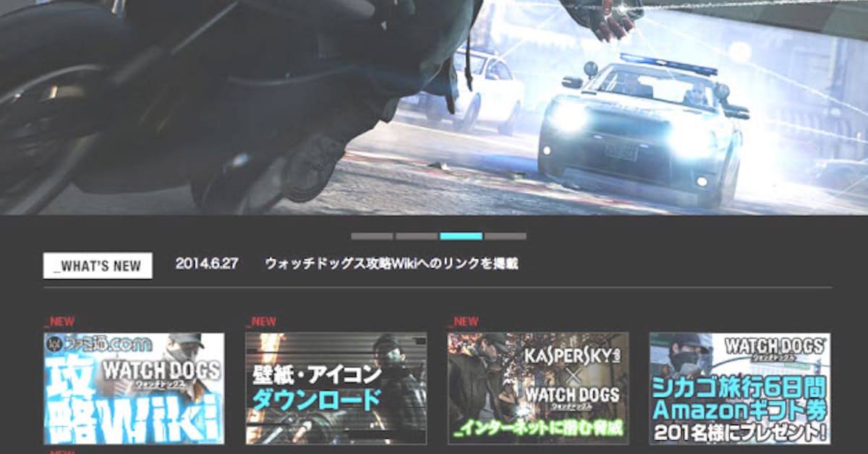868x454 pixels.
Task: Open the 攻略Wiki link news headline
Action: click(391, 264)
